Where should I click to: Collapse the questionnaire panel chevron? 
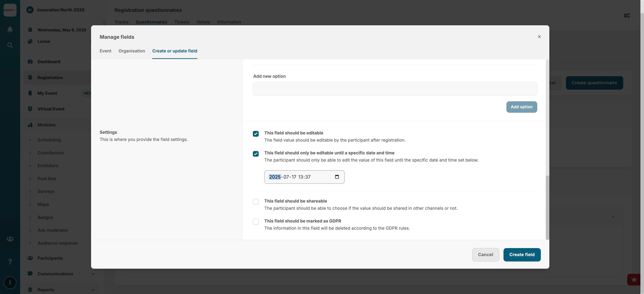(x=613, y=217)
